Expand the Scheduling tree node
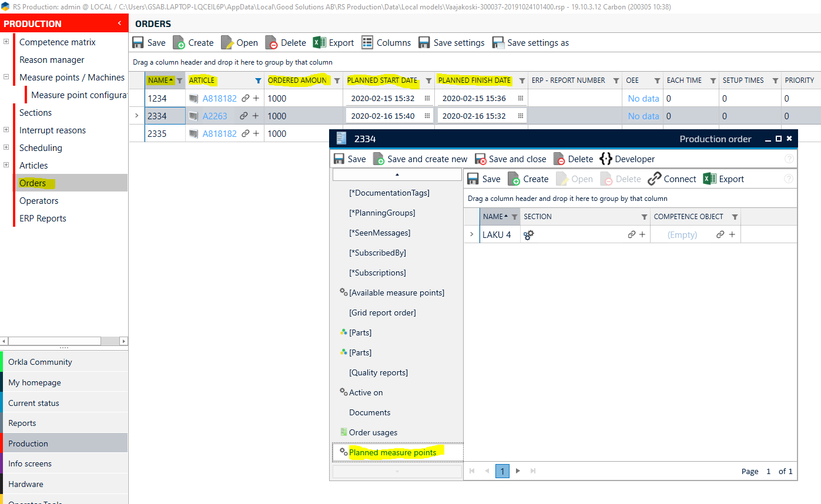821x504 pixels. [x=6, y=148]
